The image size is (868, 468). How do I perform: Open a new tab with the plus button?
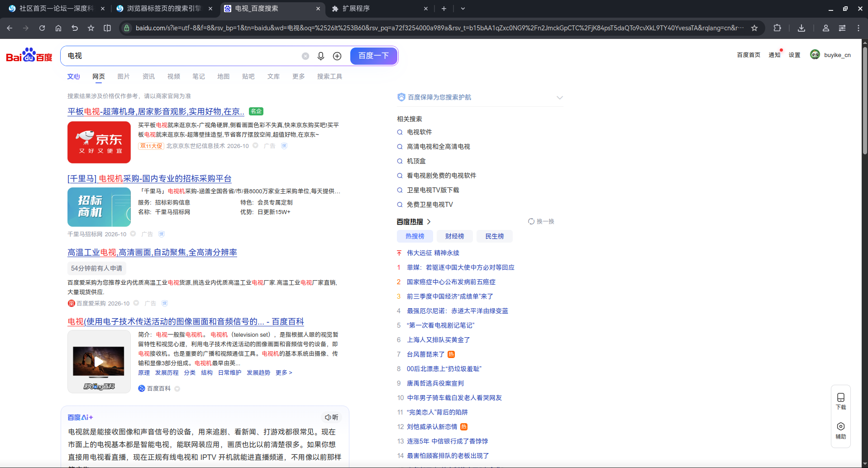coord(444,9)
